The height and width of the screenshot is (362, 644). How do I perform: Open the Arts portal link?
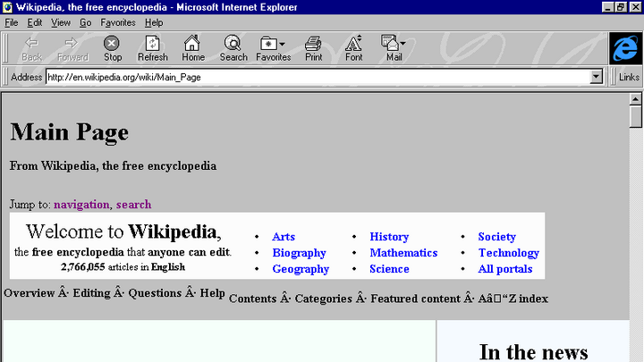pos(284,237)
